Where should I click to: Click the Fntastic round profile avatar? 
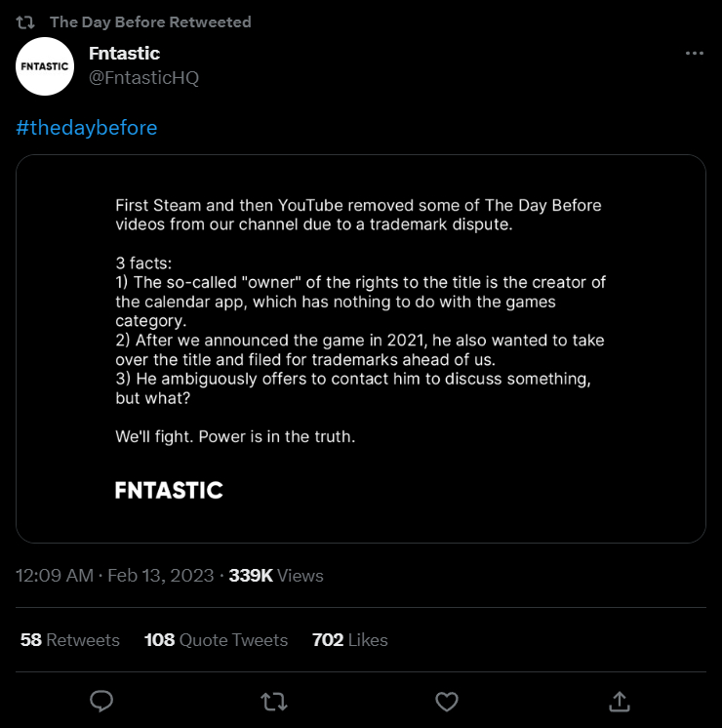(46, 66)
